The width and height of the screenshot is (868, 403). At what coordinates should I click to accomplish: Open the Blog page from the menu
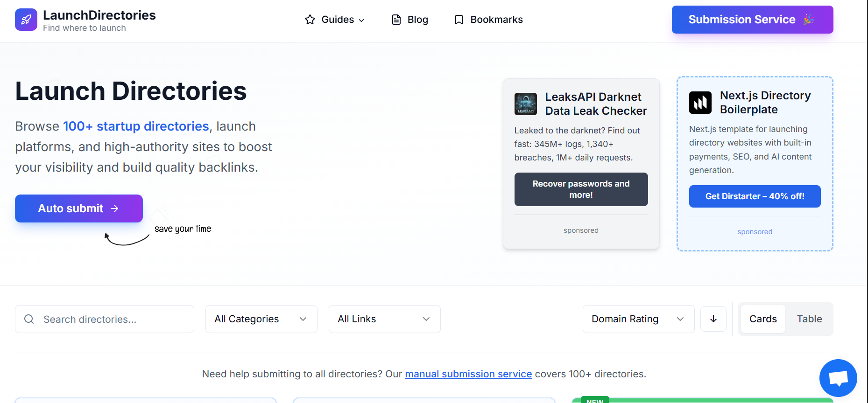417,20
